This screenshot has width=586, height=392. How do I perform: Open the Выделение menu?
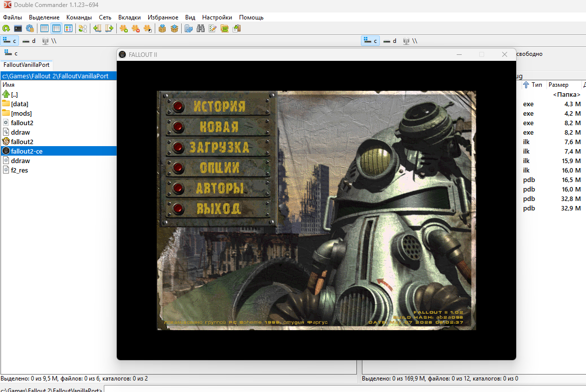pyautogui.click(x=44, y=17)
